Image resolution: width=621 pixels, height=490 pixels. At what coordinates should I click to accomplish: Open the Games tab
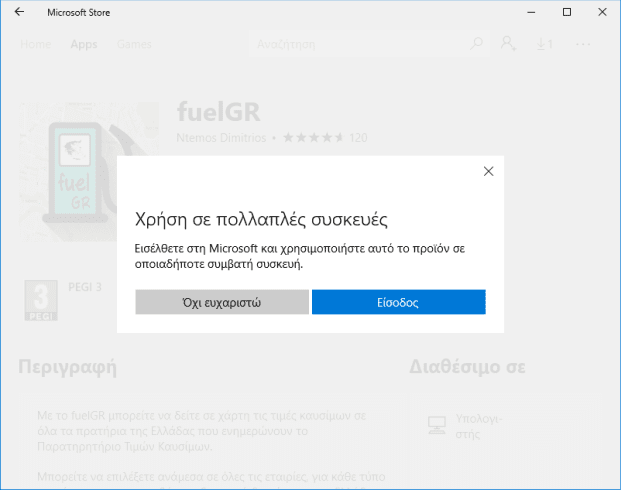coord(134,44)
